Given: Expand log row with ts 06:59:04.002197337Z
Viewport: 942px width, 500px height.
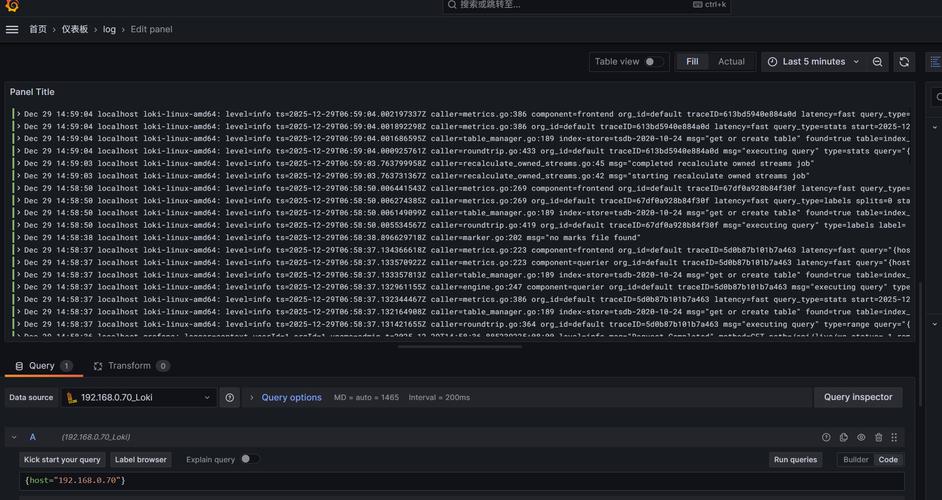Looking at the screenshot, I should 19,114.
